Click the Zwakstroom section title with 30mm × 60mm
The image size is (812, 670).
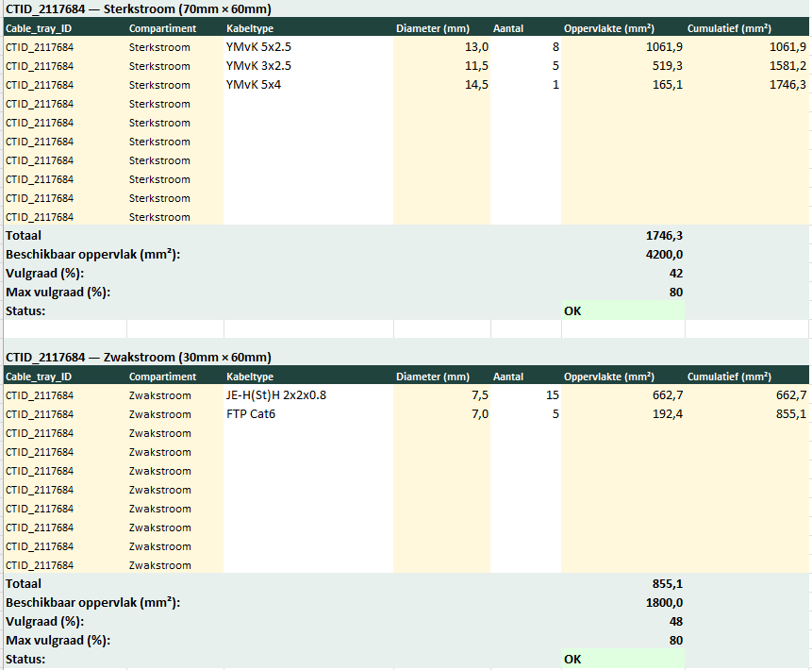(x=139, y=358)
